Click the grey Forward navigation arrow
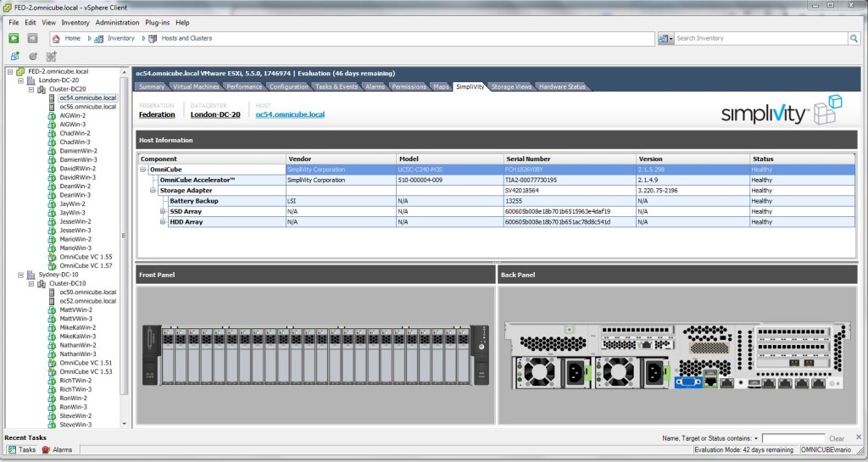The image size is (868, 462). (33, 38)
